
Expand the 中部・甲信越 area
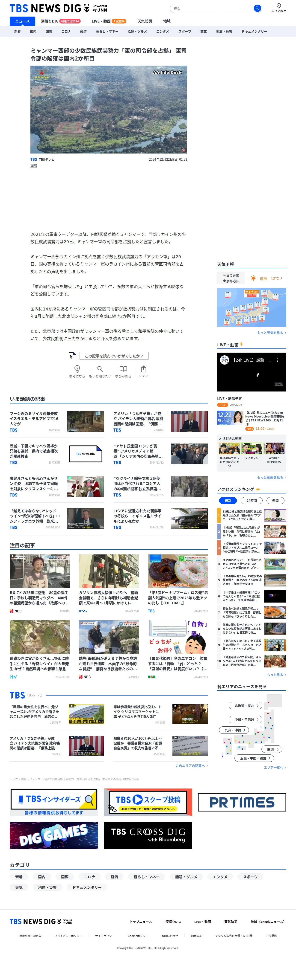tap(246, 719)
